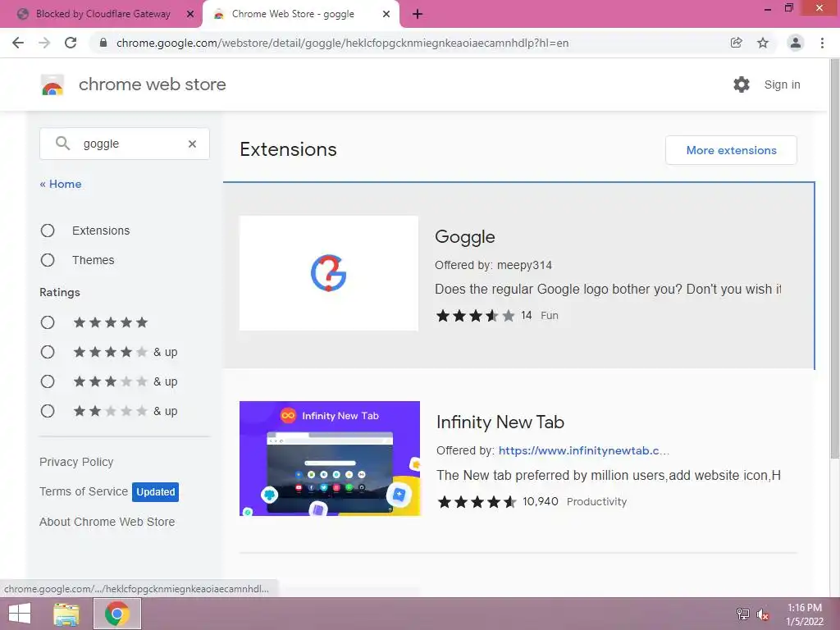Click the Infinity New Tab description text
Image resolution: width=840 pixels, height=630 pixels.
coord(609,475)
